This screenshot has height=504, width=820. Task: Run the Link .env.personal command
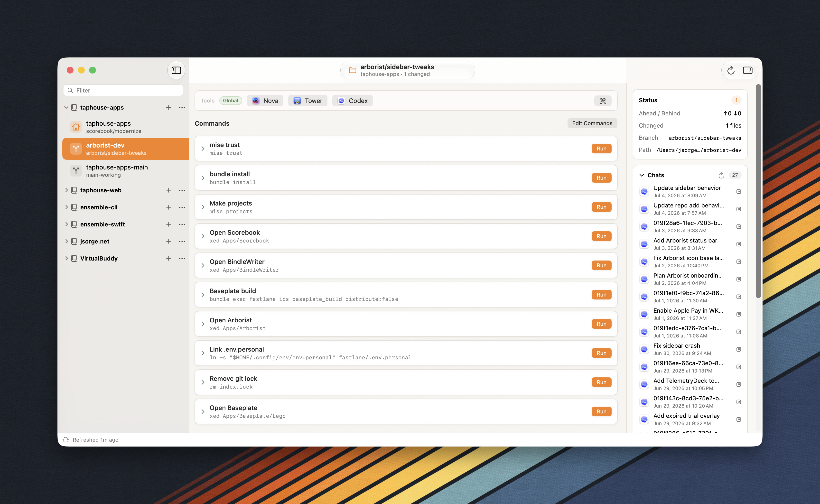[x=601, y=353]
